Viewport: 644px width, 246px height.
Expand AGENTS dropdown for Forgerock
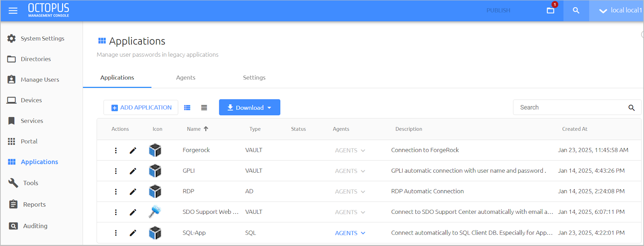click(350, 150)
